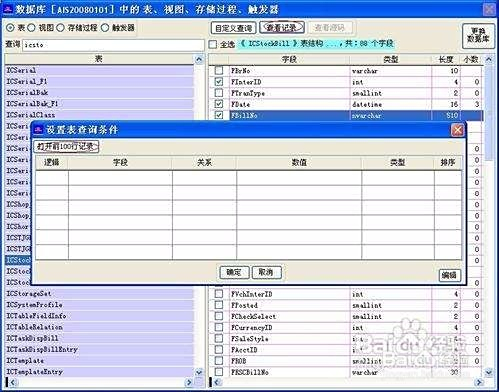The width and height of the screenshot is (499, 392).
Task: Uncheck the FBillNo field checkbox
Action: click(x=219, y=115)
